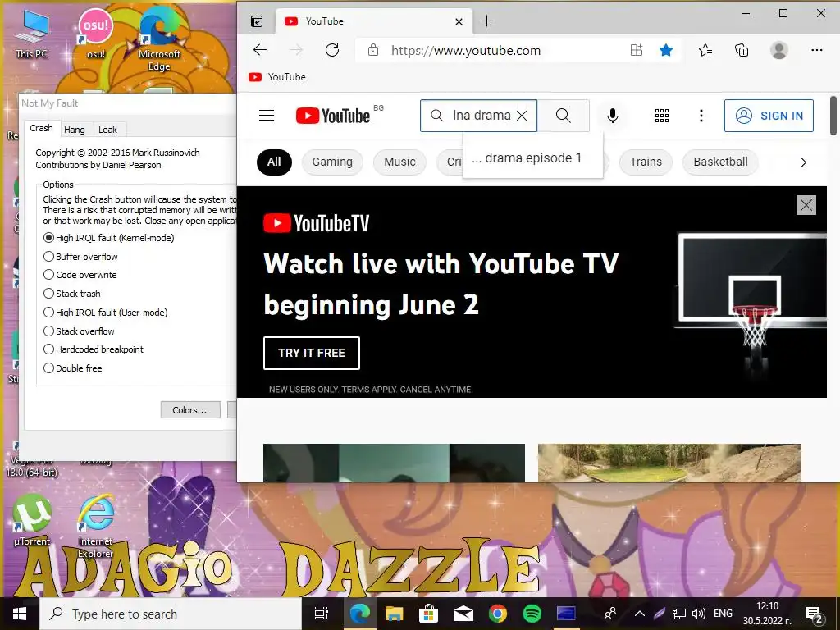Open Spotify from the taskbar

[x=532, y=614]
